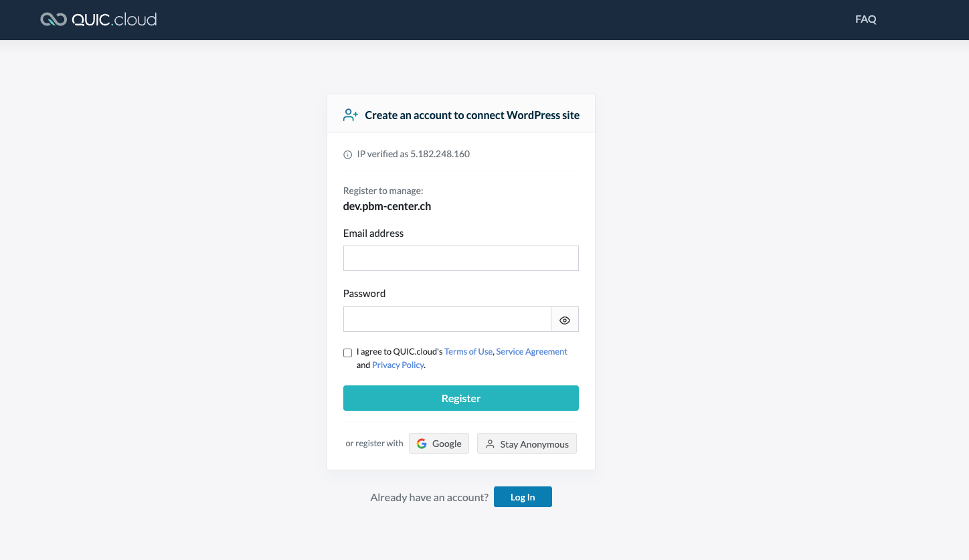This screenshot has width=969, height=560.
Task: Click the dev.pbm-center.ch domain name
Action: pos(387,206)
